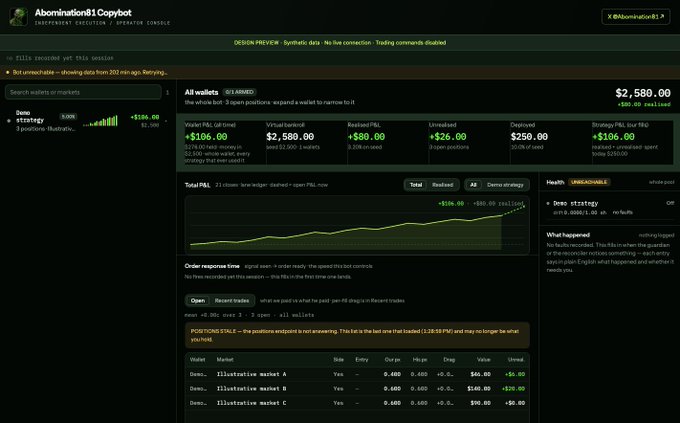The image size is (680, 423).
Task: Switch the P&L chart to Realised
Action: point(442,185)
